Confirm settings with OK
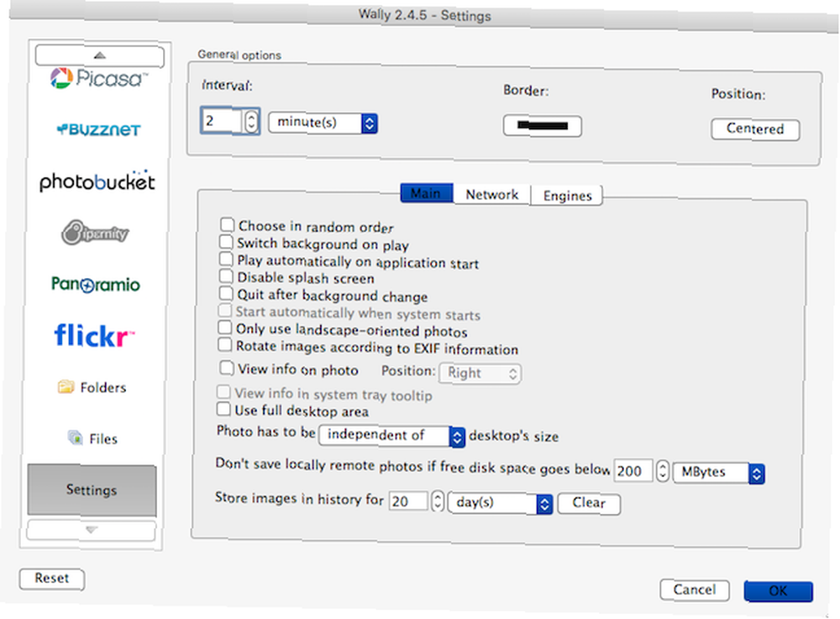 [778, 591]
